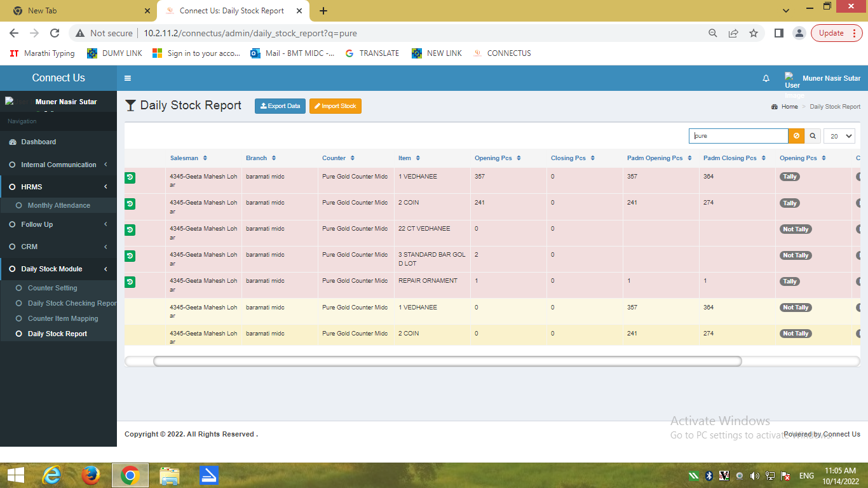Open new browser tab with plus icon
This screenshot has width=868, height=488.
tap(323, 11)
